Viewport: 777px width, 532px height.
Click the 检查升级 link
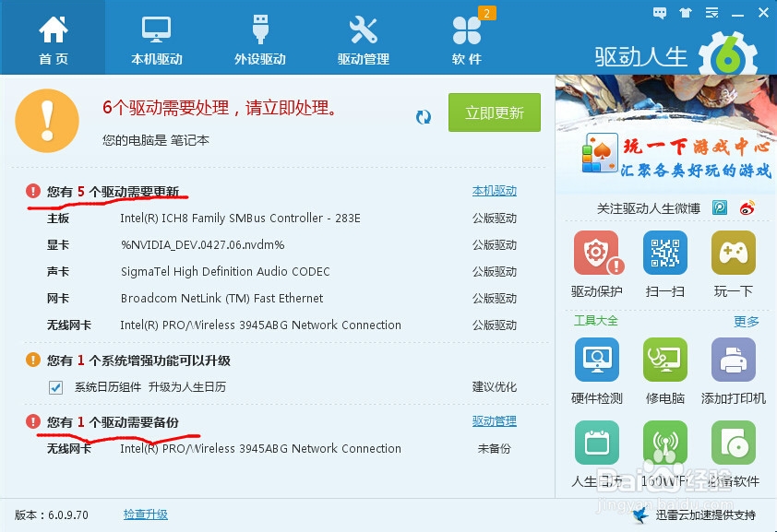tap(145, 514)
